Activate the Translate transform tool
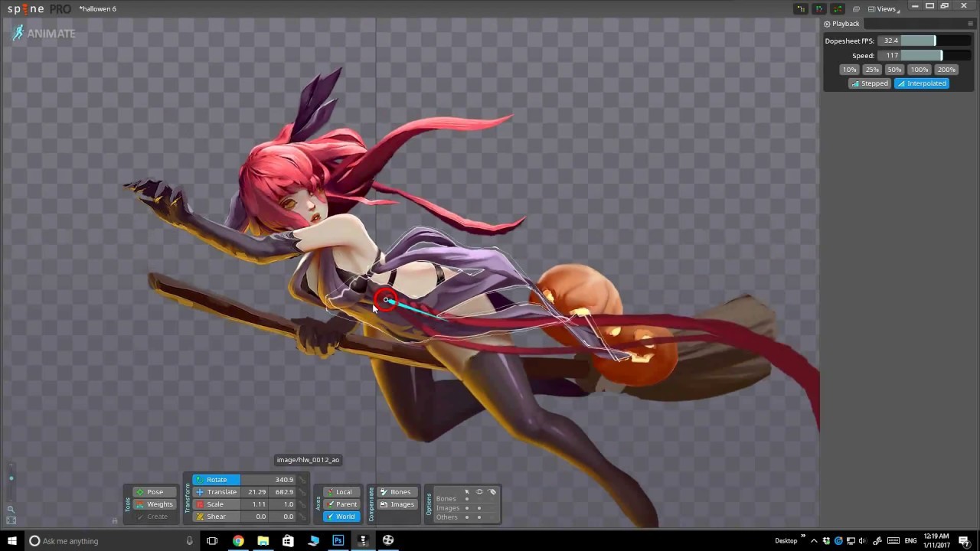The width and height of the screenshot is (980, 551). pos(217,492)
